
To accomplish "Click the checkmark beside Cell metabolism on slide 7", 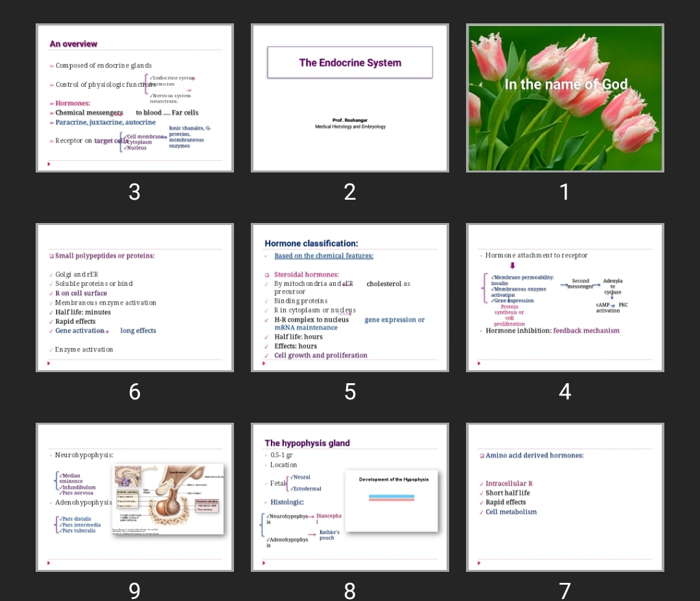I will 483,512.
